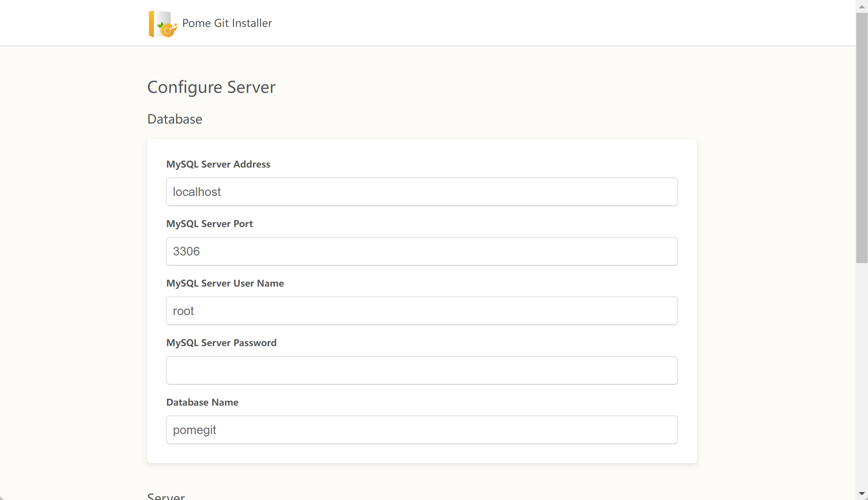This screenshot has width=868, height=500.
Task: Select the MySQL Server User Name input
Action: pos(421,311)
